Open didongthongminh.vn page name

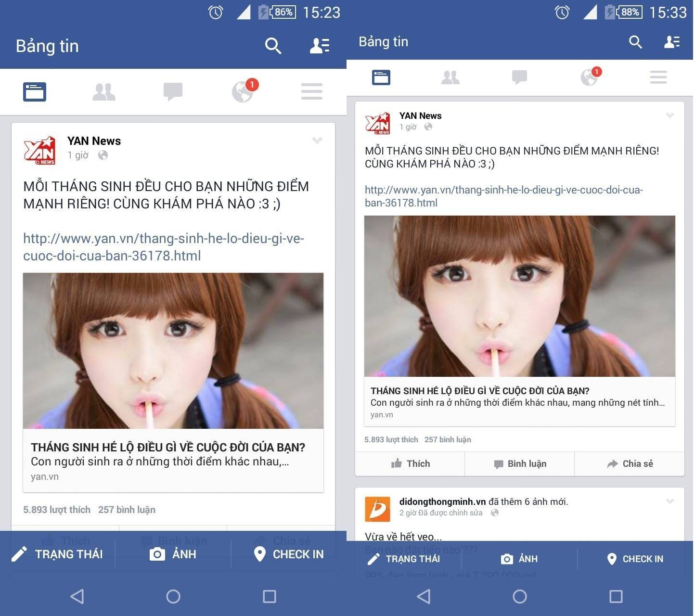[442, 501]
